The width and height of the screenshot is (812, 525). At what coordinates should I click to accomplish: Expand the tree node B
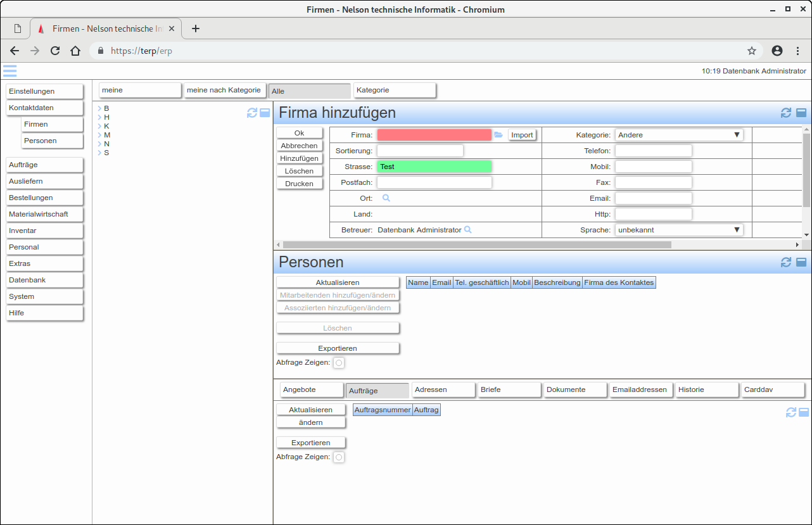100,108
